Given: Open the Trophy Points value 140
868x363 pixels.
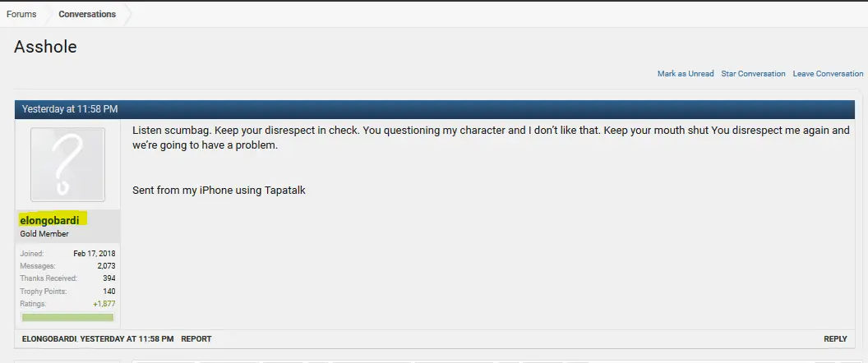Looking at the screenshot, I should pos(108,292).
